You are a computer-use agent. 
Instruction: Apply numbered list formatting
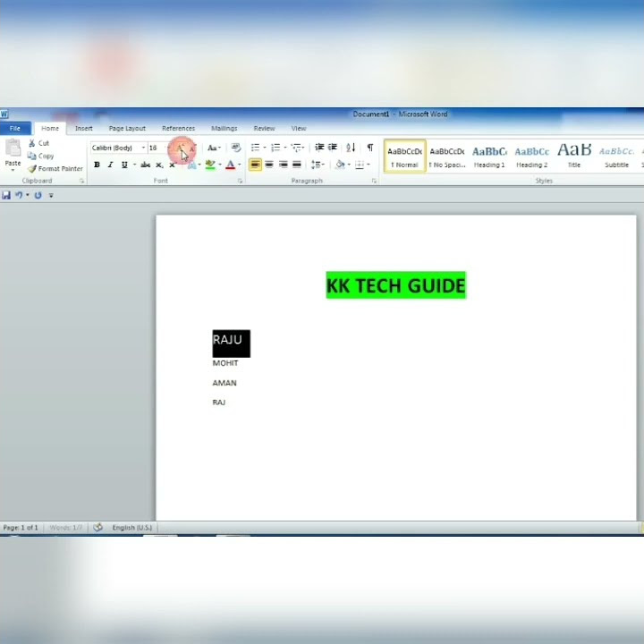click(x=275, y=147)
